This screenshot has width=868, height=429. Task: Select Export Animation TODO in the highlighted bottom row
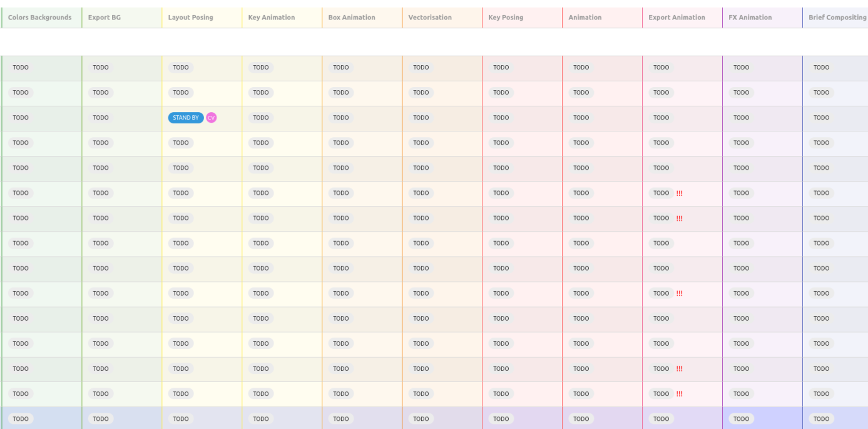(661, 419)
